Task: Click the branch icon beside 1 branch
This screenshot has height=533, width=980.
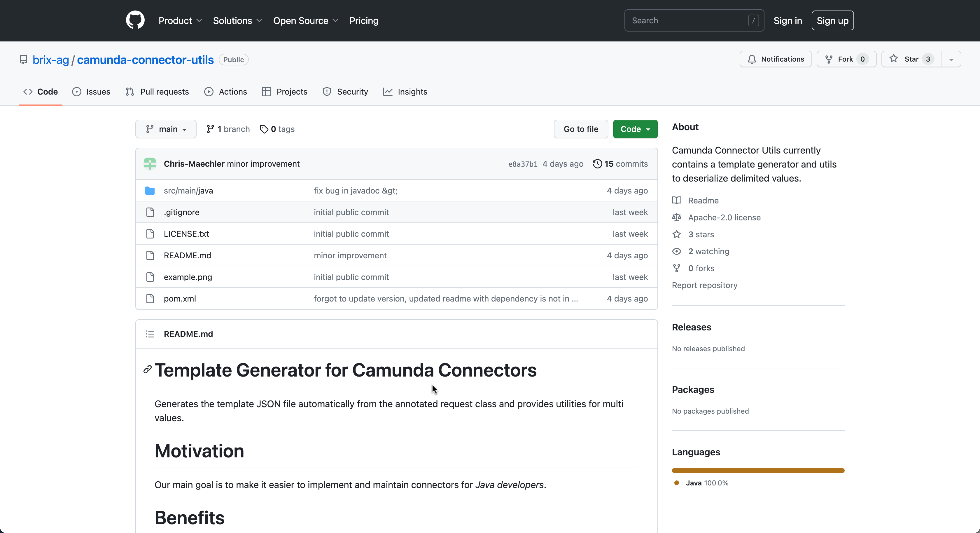Action: (210, 129)
